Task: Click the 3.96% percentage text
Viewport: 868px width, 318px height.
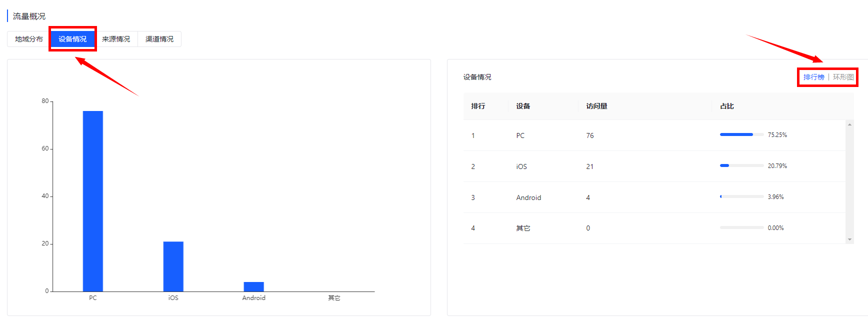Action: (776, 197)
